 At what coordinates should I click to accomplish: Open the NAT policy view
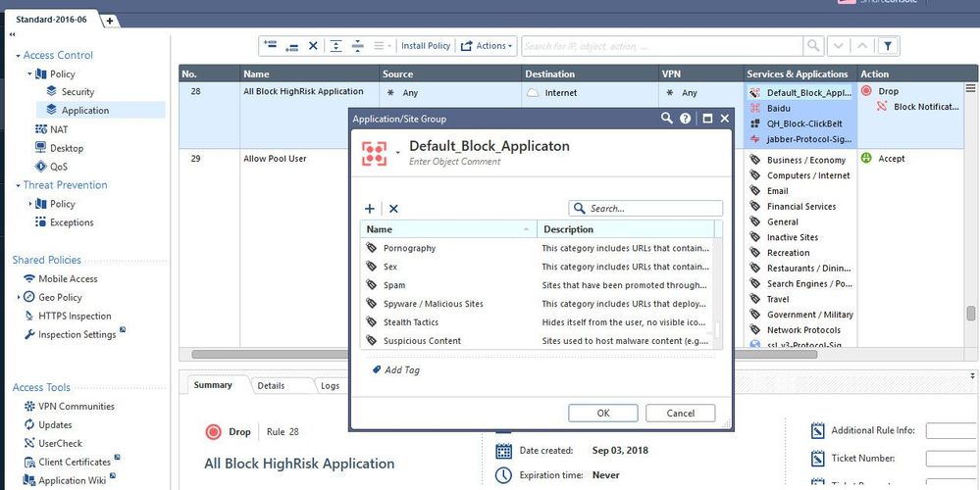point(51,129)
